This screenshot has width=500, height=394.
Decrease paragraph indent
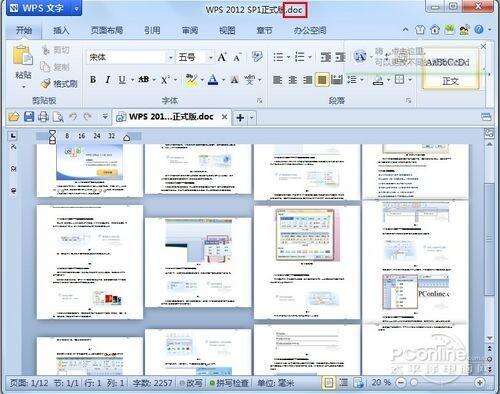(x=326, y=57)
